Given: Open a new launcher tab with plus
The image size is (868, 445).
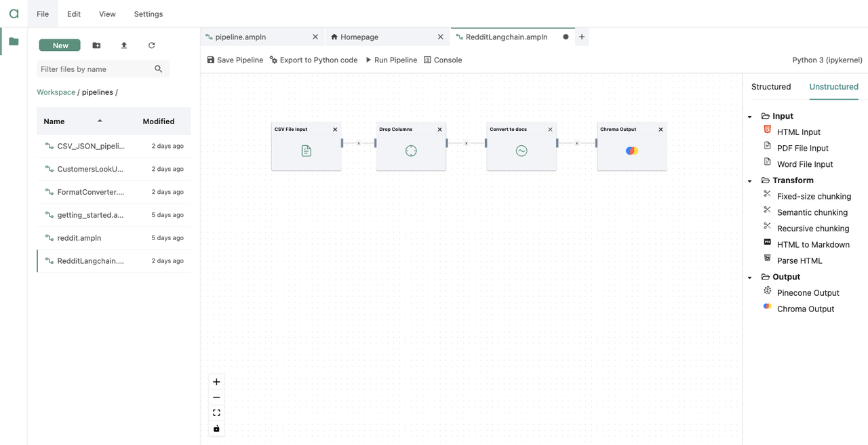Looking at the screenshot, I should point(582,37).
